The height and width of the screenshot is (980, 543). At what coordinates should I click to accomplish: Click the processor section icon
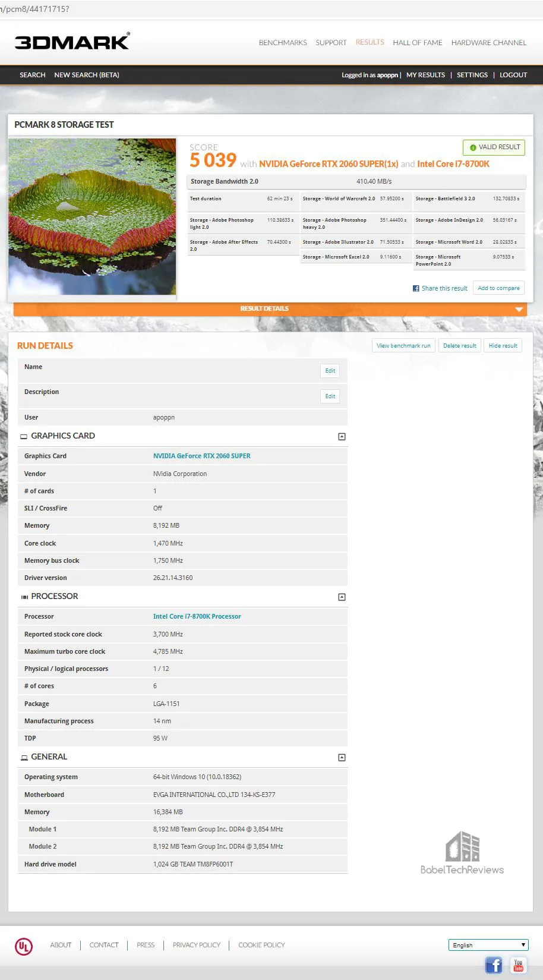[x=24, y=597]
